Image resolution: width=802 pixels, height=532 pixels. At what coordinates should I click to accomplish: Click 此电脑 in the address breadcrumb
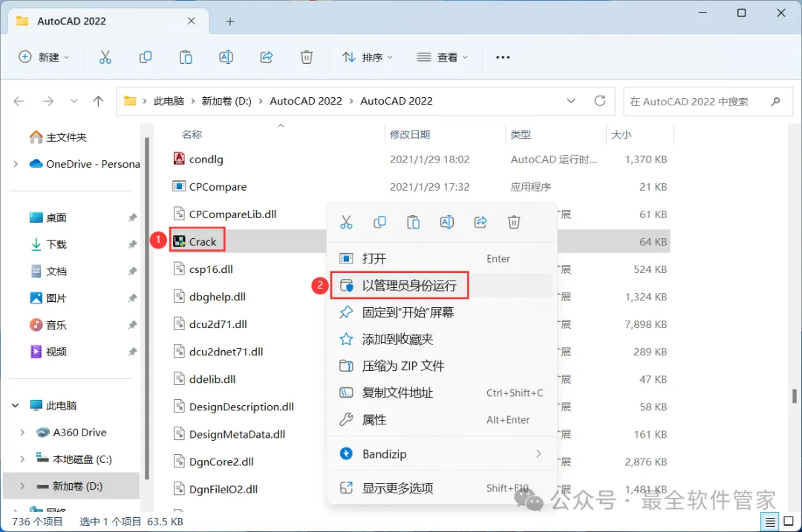[169, 101]
